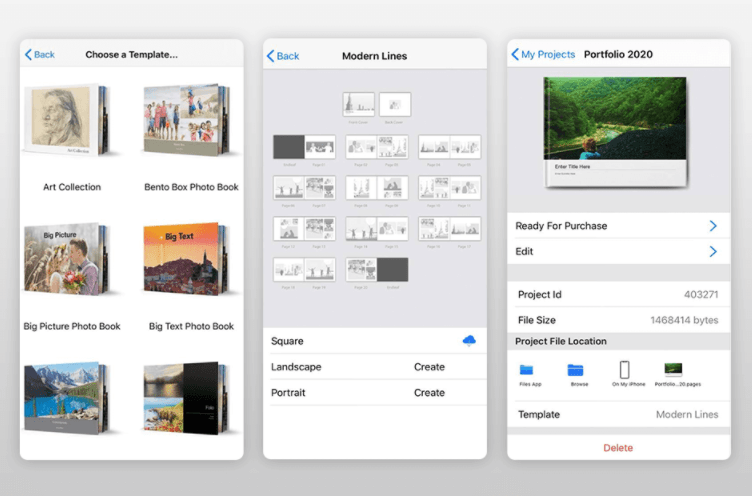Create a Landscape format book
Image resolution: width=752 pixels, height=496 pixels.
click(429, 367)
